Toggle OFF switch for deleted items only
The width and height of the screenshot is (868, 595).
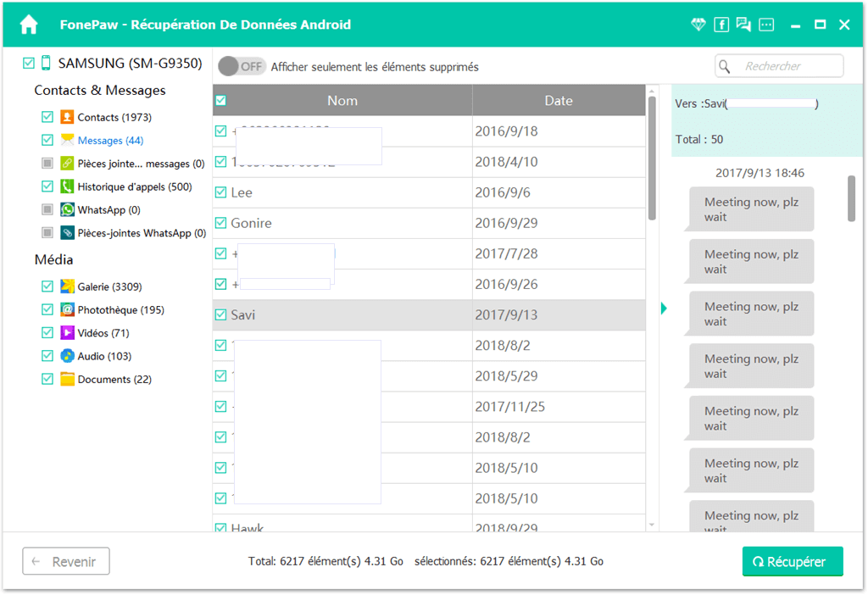pyautogui.click(x=242, y=66)
